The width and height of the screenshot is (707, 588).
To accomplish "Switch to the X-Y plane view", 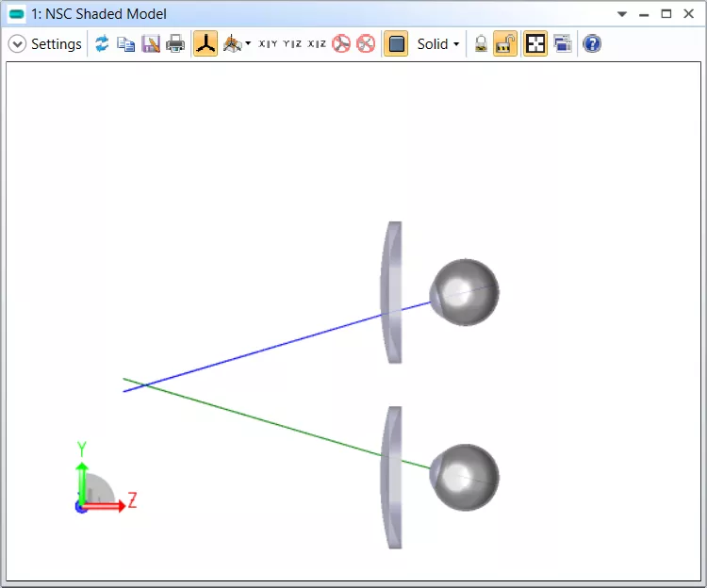I will tap(268, 44).
